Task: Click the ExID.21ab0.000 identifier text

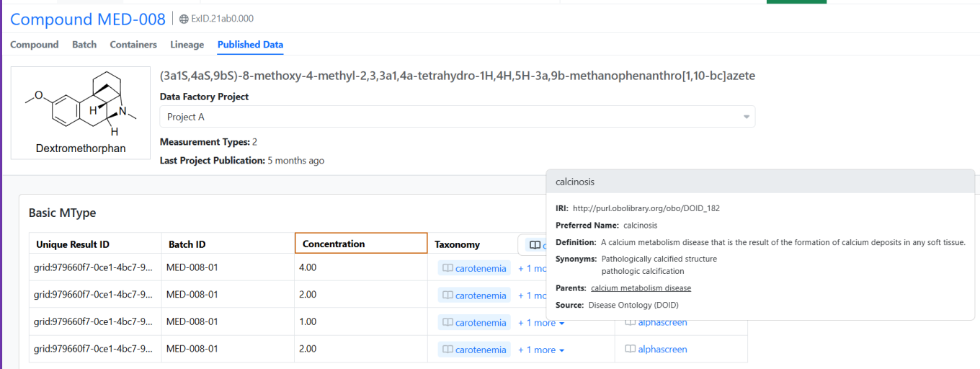Action: (222, 19)
